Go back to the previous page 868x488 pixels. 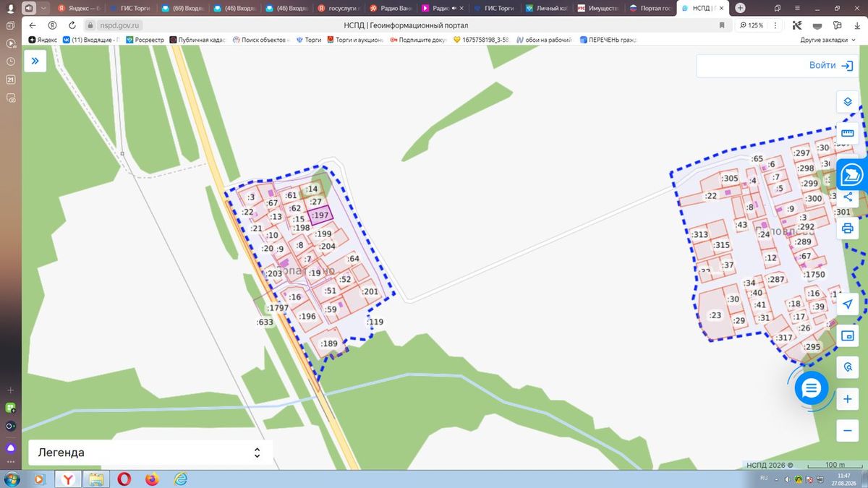[32, 25]
